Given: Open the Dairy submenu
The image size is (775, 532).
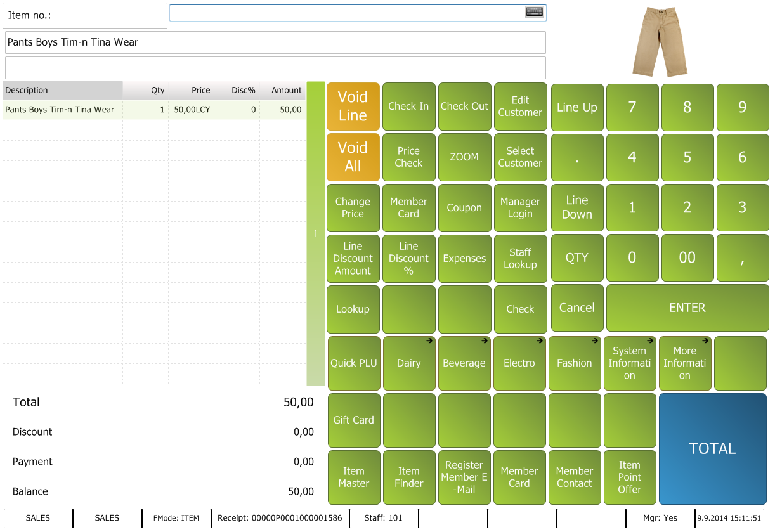Looking at the screenshot, I should [409, 363].
